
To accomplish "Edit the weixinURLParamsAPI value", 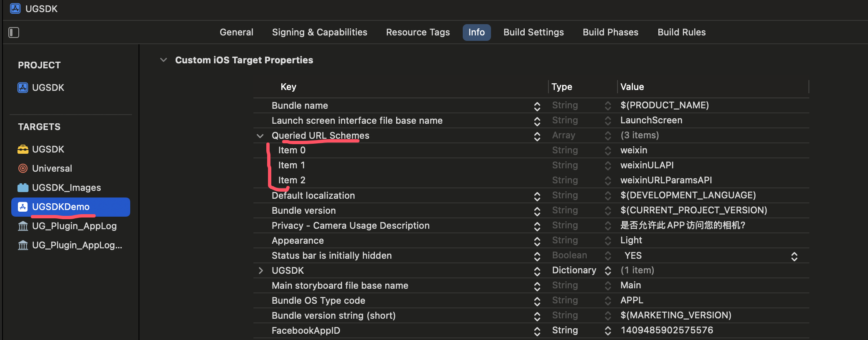I will pyautogui.click(x=666, y=180).
